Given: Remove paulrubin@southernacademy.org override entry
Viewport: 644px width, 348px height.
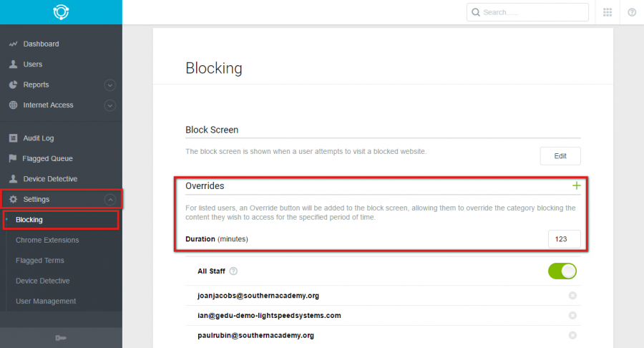Looking at the screenshot, I should [572, 335].
